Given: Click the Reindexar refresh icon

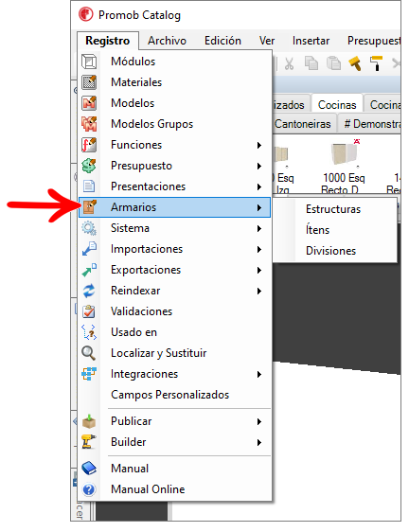Looking at the screenshot, I should 89,291.
